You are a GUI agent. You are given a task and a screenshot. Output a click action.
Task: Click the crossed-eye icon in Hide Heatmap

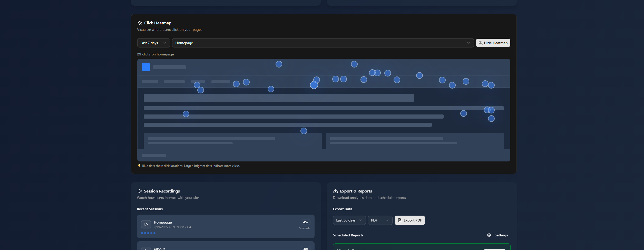point(481,43)
